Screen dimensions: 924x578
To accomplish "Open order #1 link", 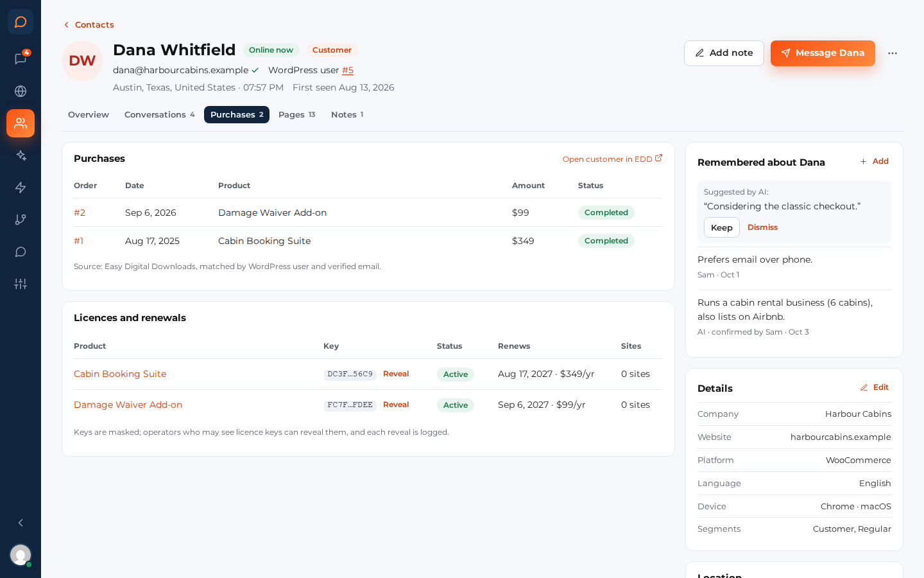I will click(x=78, y=241).
